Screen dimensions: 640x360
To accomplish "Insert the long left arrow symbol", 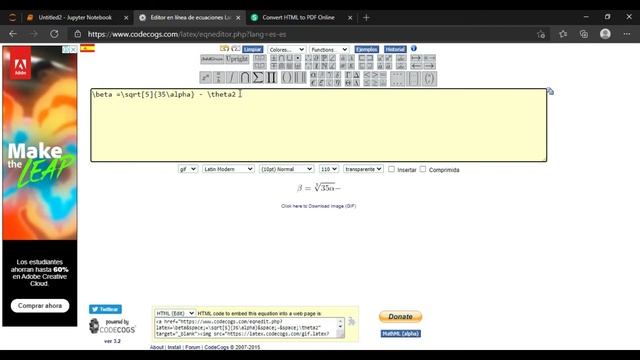I will pos(416,66).
